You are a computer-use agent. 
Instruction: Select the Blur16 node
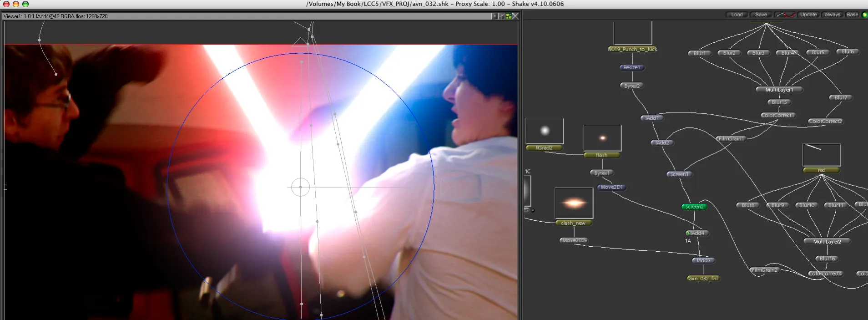(828, 259)
